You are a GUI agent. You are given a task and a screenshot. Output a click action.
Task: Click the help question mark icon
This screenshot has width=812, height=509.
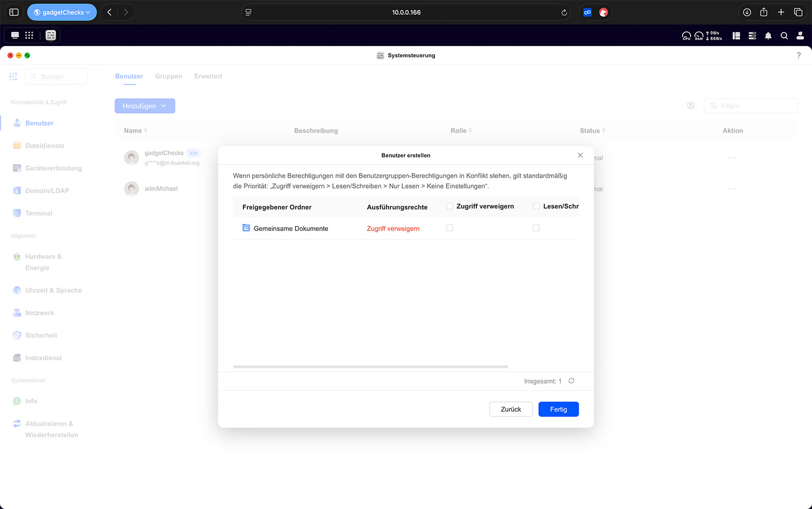coord(798,55)
